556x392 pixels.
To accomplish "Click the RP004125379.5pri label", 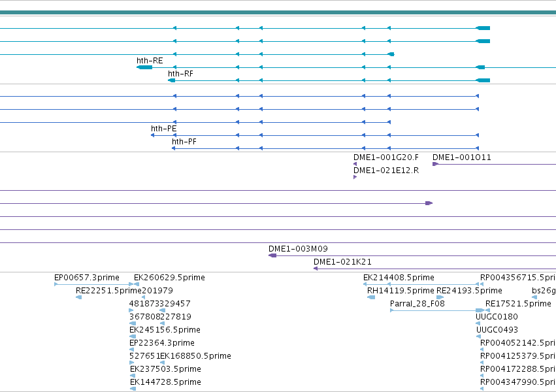I will (x=518, y=356).
